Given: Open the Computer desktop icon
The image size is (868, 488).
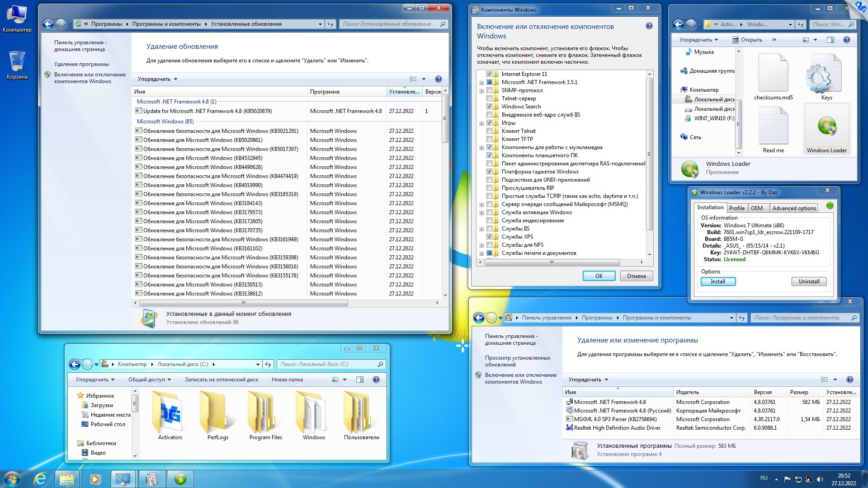Looking at the screenshot, I should (x=17, y=19).
